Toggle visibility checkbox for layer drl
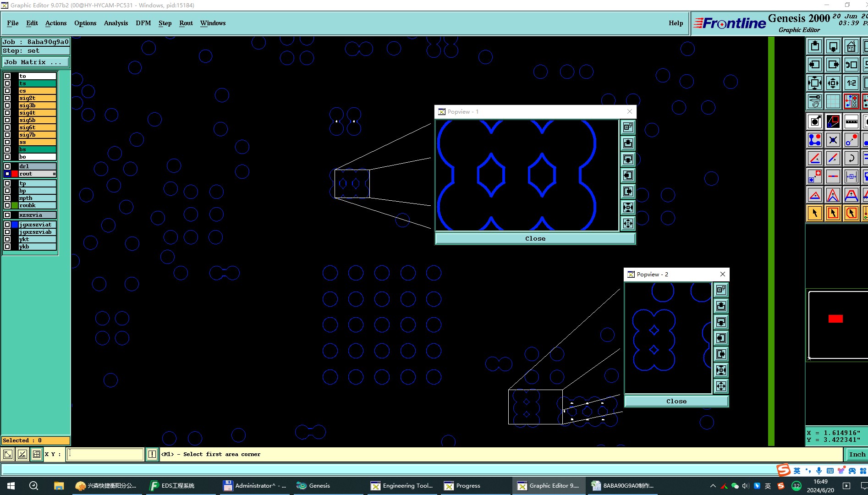Image resolution: width=868 pixels, height=495 pixels. pyautogui.click(x=7, y=166)
